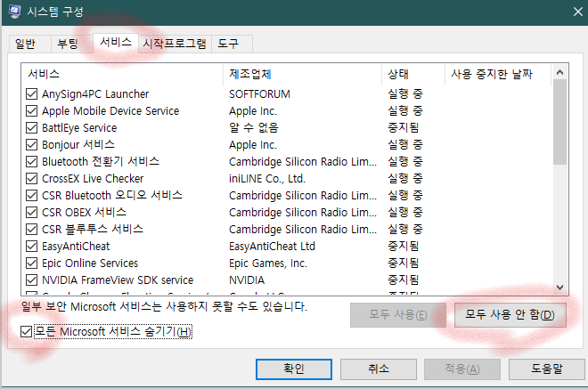Sort by 제조업체 column header
This screenshot has width=588, height=389.
pos(302,74)
